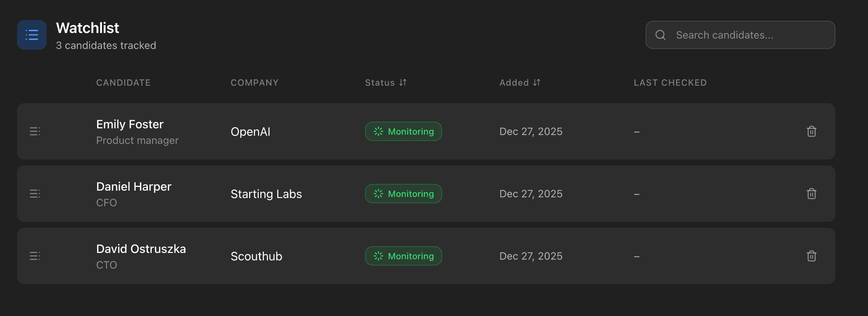Delete David Ostruszka using the trash icon

pyautogui.click(x=811, y=256)
